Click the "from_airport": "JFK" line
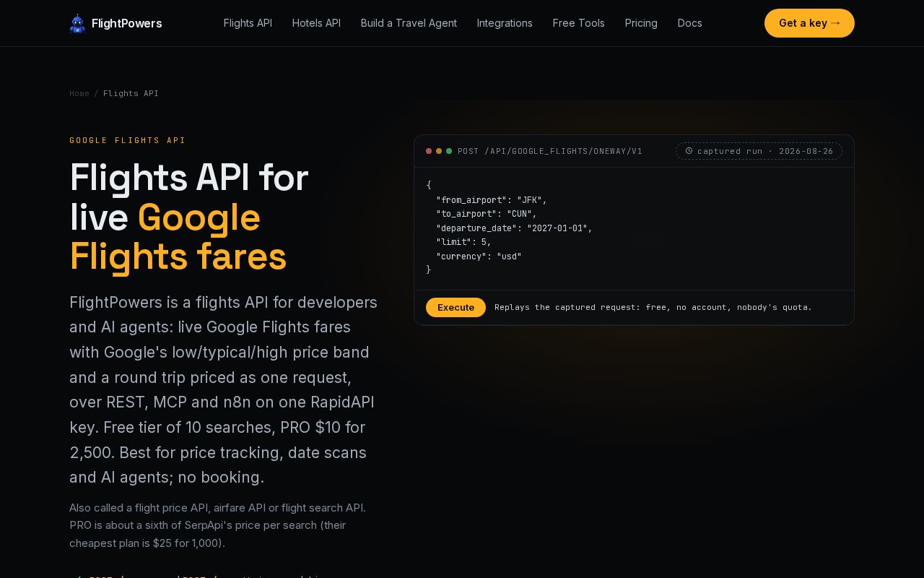924x578 pixels. coord(492,199)
